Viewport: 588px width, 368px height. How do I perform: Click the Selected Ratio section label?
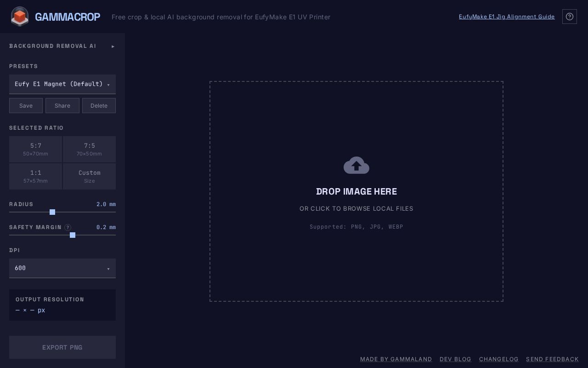(x=36, y=128)
